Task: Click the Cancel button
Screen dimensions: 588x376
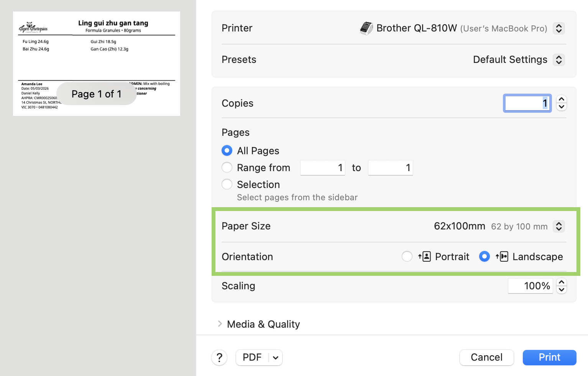Action: [486, 357]
